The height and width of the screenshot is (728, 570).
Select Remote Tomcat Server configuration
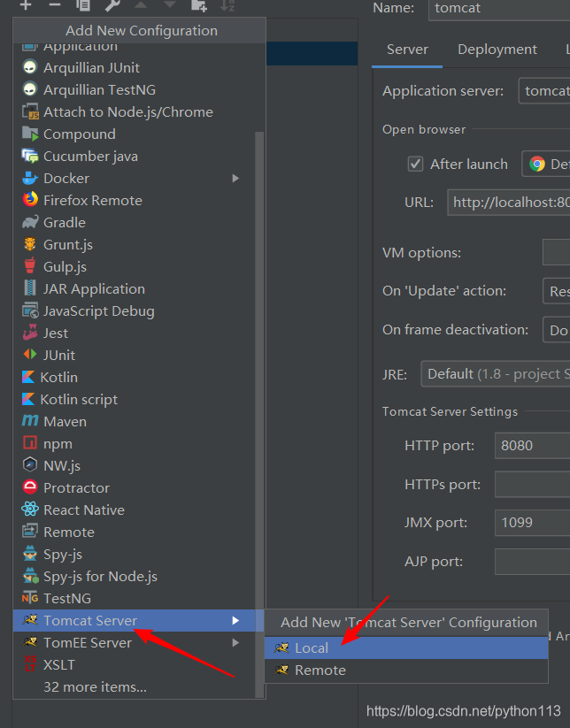[406, 670]
